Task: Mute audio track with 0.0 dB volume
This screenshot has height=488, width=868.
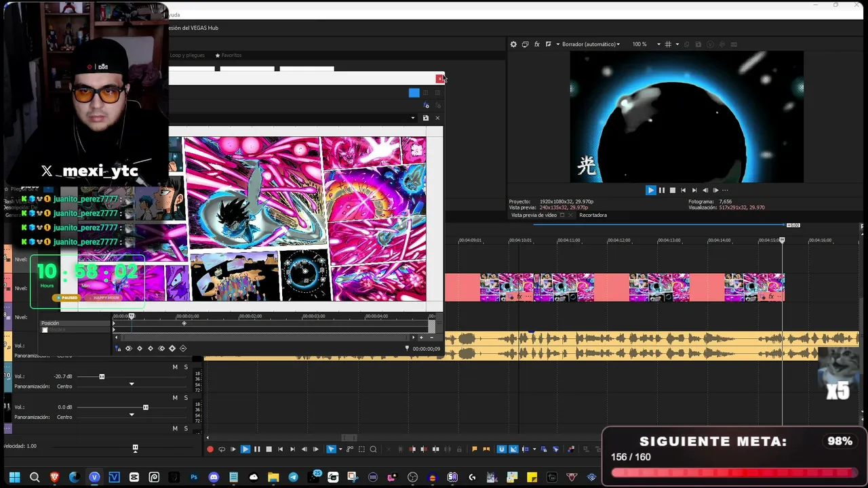Action: pos(175,398)
